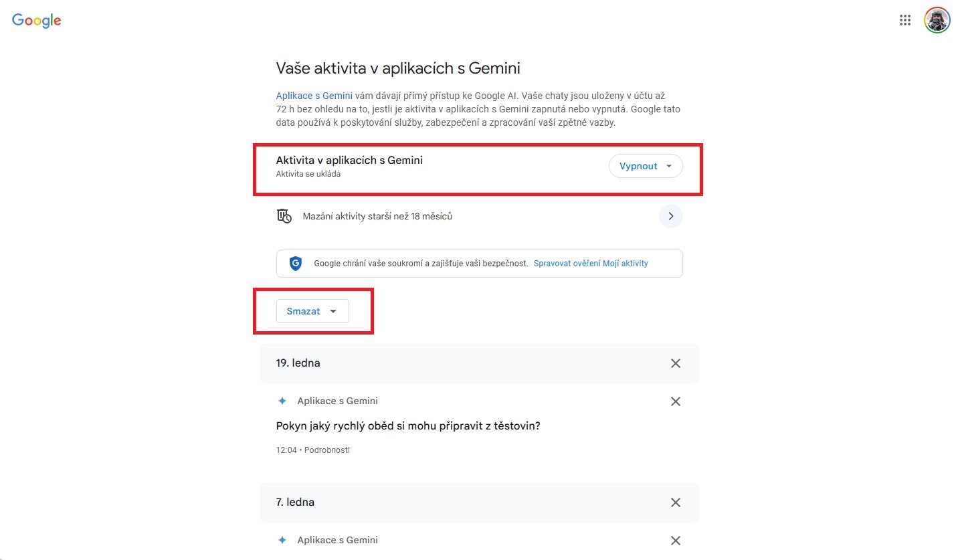
Task: Open the Google apps grid icon
Action: pos(904,20)
